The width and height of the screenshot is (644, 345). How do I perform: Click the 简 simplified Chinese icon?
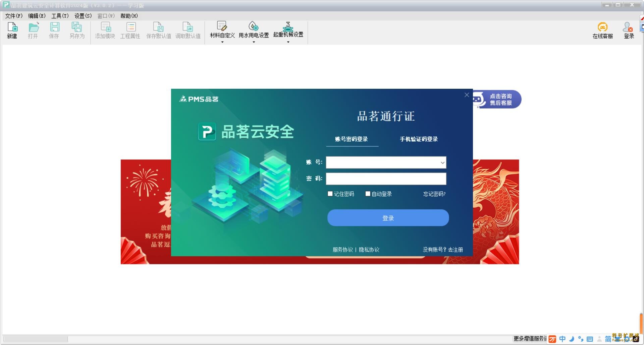(608, 339)
